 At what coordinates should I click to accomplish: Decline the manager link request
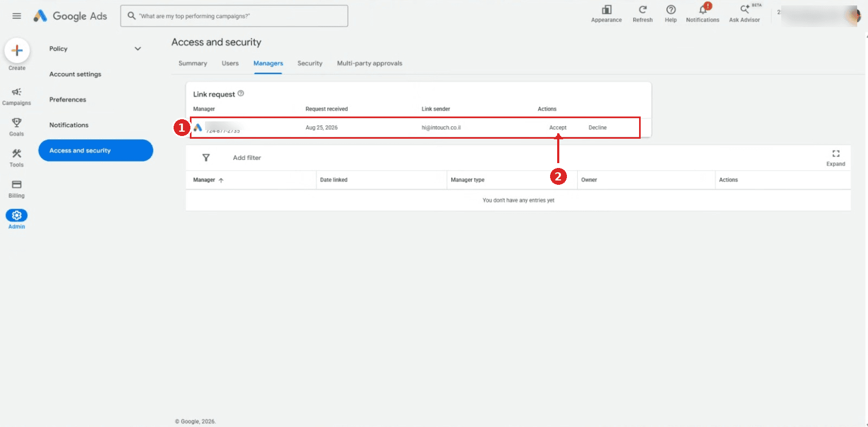click(597, 128)
